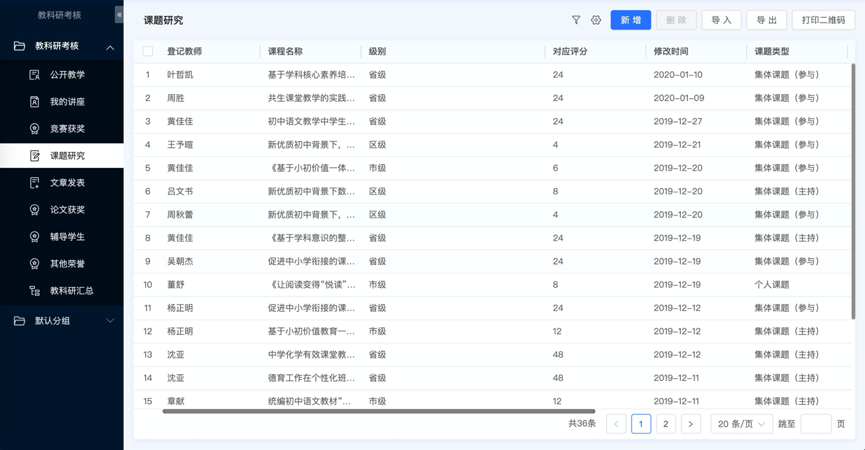Expand the 默认分组 group chevron

[x=110, y=320]
